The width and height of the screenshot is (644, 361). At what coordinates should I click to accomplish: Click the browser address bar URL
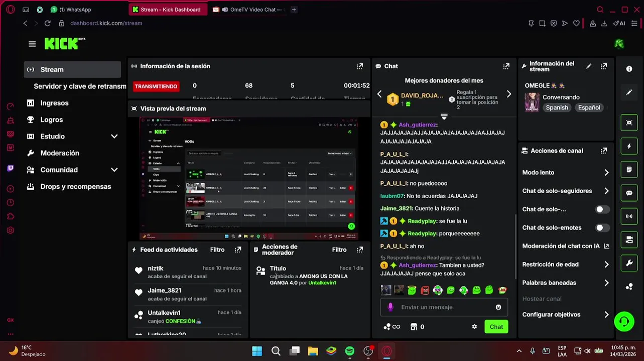click(x=106, y=23)
